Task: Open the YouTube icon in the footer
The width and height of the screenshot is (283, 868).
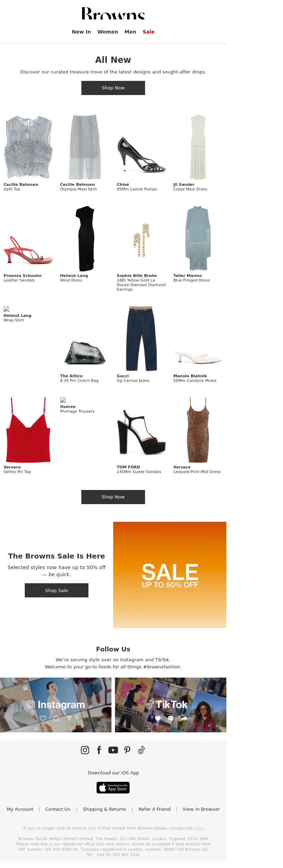Action: click(113, 750)
